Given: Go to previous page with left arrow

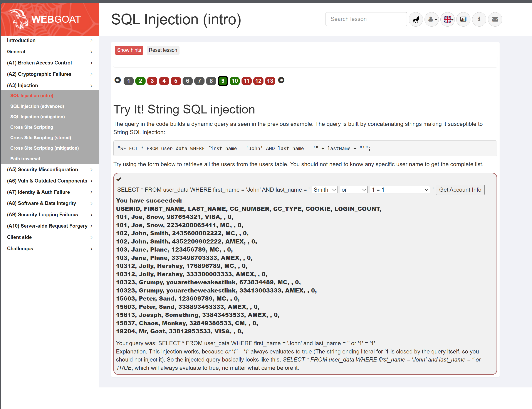Looking at the screenshot, I should [117, 80].
